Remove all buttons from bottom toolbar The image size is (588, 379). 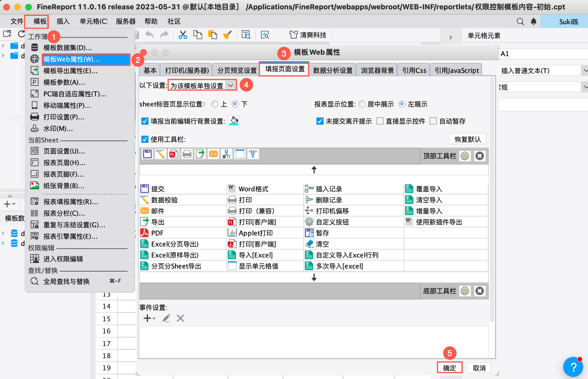click(480, 291)
